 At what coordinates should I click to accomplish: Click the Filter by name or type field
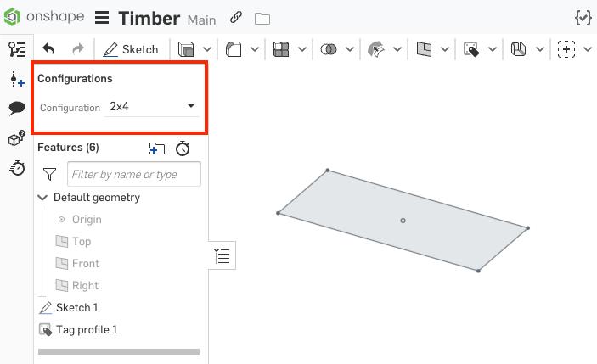(134, 175)
